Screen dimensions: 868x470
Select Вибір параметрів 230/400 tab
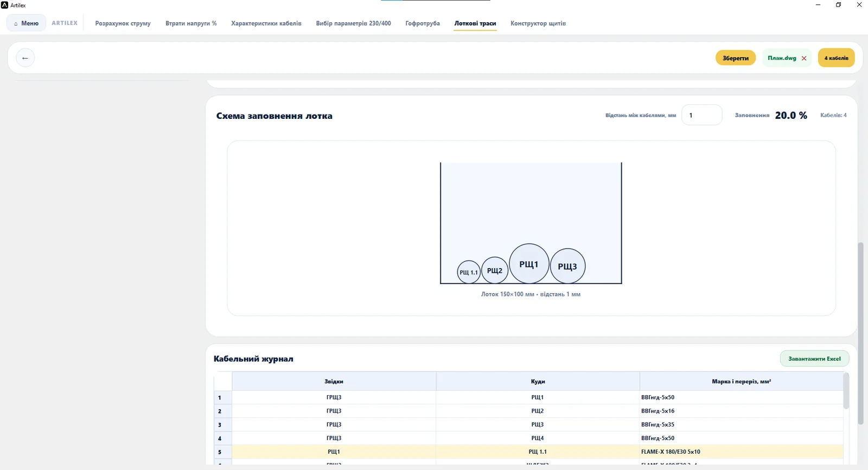pos(353,23)
